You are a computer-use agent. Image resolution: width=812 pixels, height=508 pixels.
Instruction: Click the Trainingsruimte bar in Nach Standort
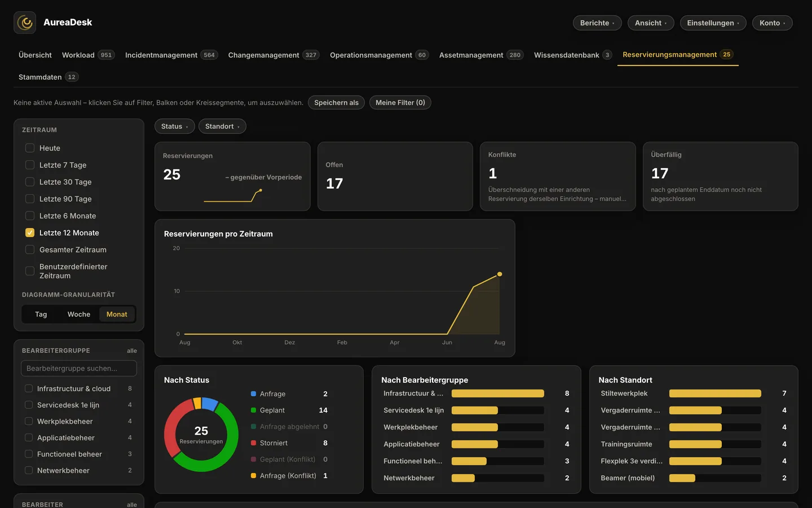click(695, 444)
